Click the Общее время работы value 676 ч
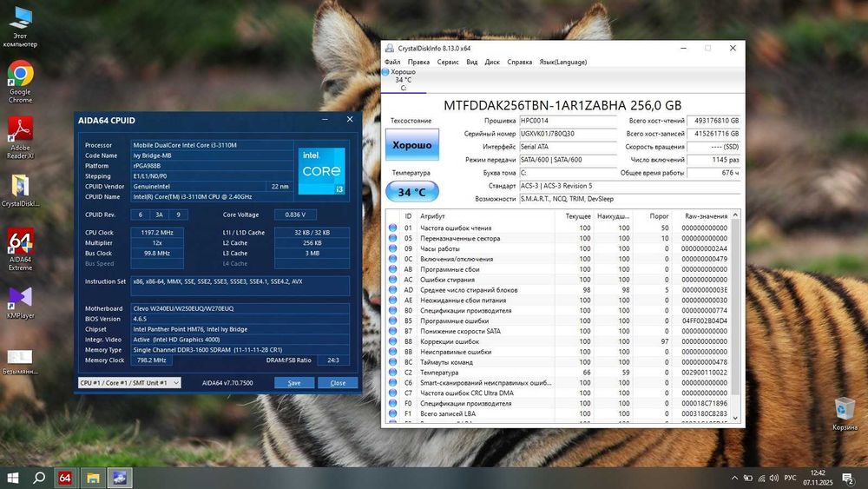 point(713,173)
